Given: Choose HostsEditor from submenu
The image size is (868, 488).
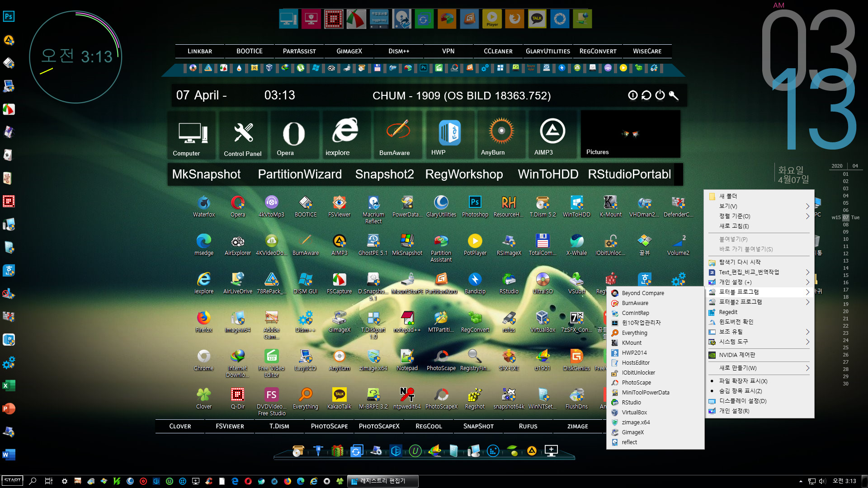Looking at the screenshot, I should point(655,362).
